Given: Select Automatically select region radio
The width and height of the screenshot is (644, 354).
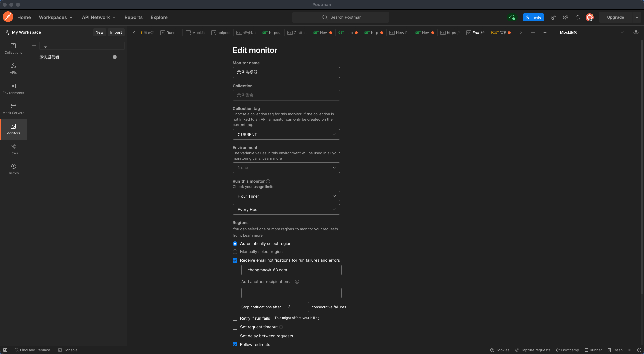Looking at the screenshot, I should (235, 244).
